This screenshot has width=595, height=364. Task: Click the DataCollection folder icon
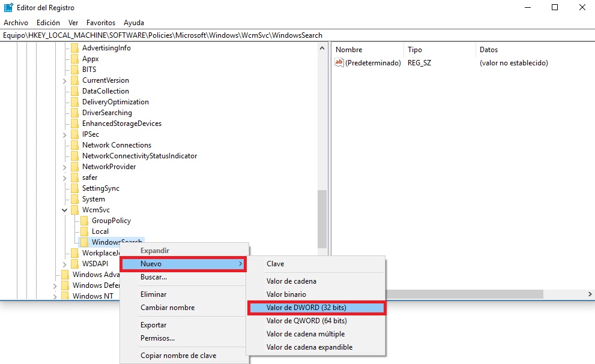[75, 91]
